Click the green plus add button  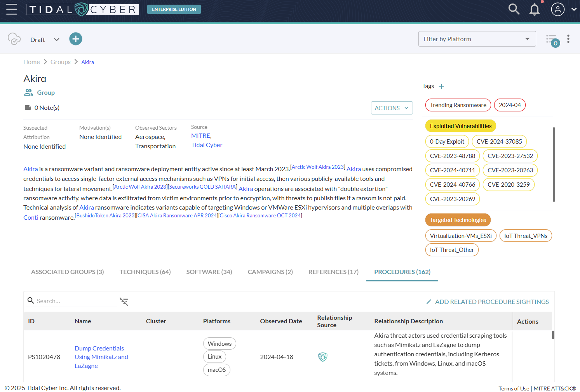click(x=76, y=39)
